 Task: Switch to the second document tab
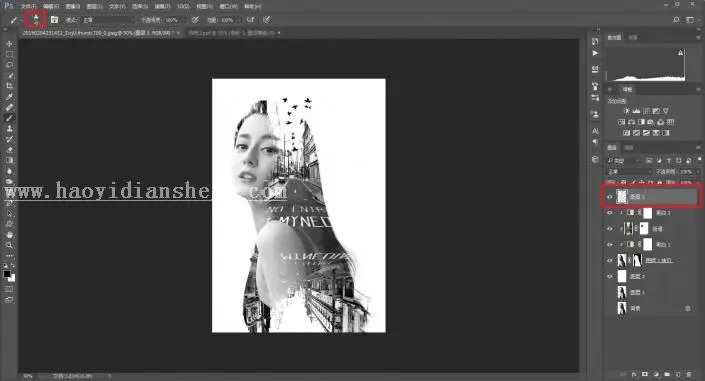click(234, 33)
